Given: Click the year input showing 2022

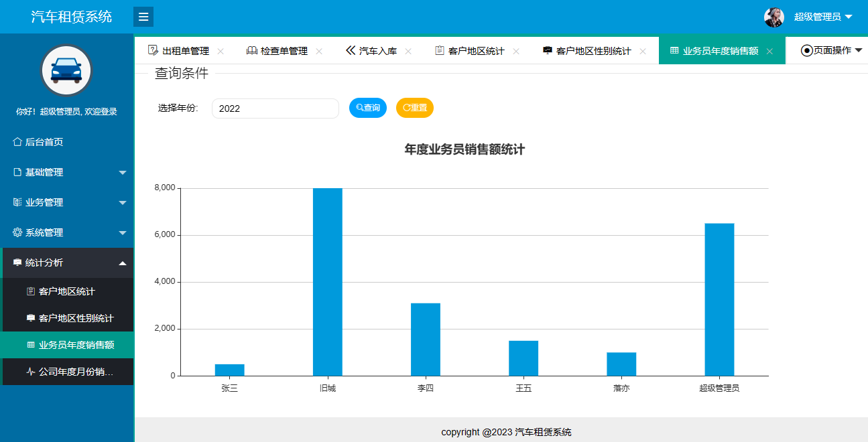Looking at the screenshot, I should pos(275,108).
